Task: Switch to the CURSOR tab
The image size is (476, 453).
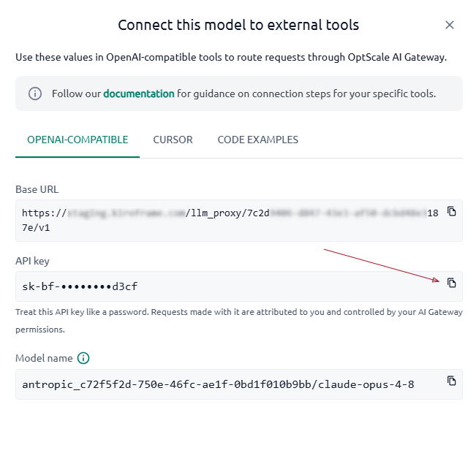Action: (173, 140)
